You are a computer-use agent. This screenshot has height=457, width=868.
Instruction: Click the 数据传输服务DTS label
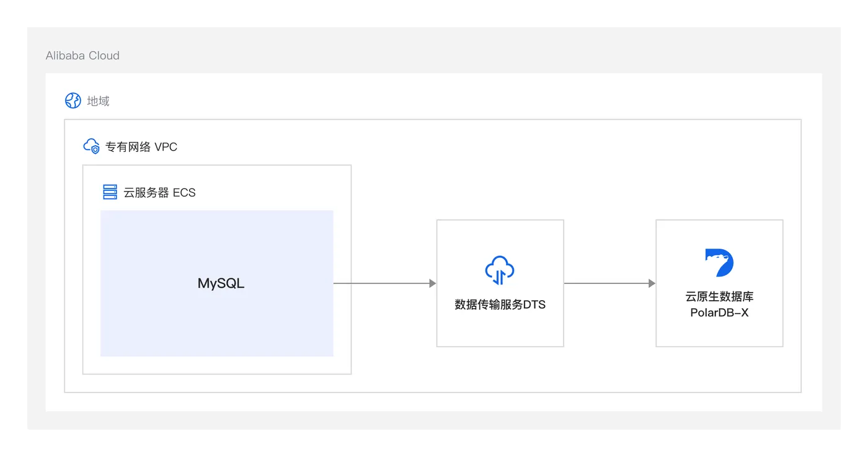pyautogui.click(x=500, y=304)
